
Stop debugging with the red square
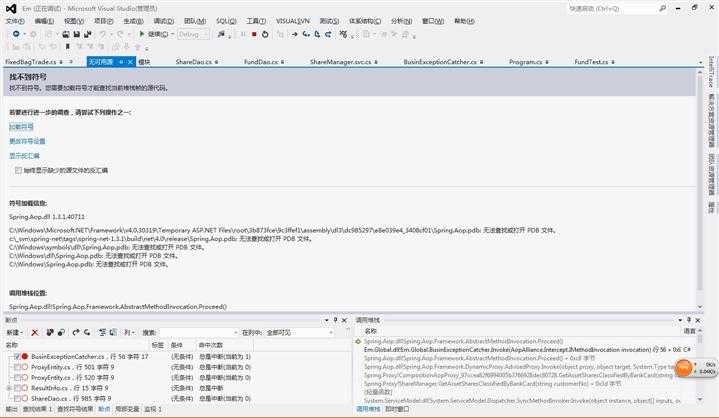(254, 34)
